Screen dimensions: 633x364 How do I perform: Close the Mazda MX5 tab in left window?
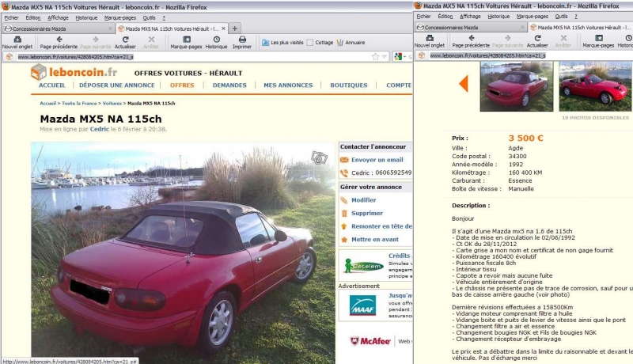pyautogui.click(x=223, y=28)
